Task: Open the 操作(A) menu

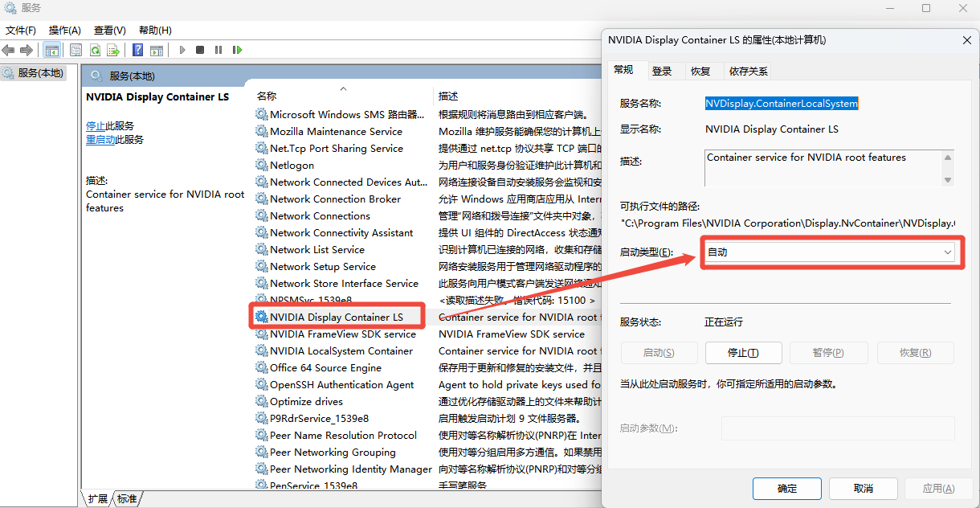Action: (65, 30)
